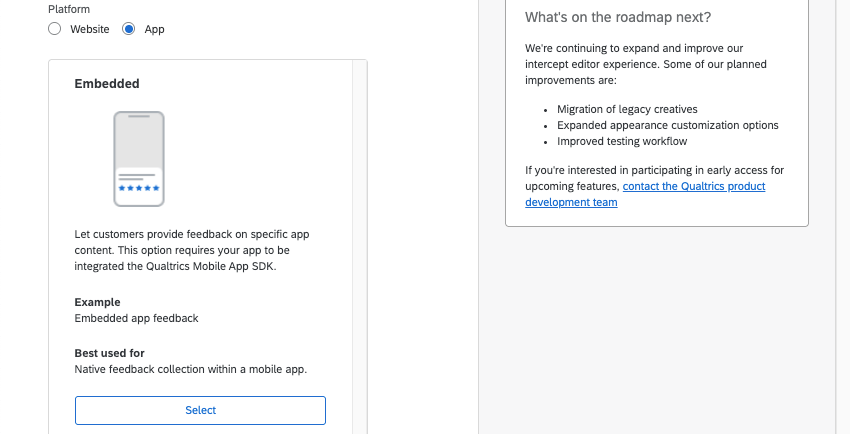Click the blue star rating in the phone graphic
The height and width of the screenshot is (434, 850).
click(139, 188)
